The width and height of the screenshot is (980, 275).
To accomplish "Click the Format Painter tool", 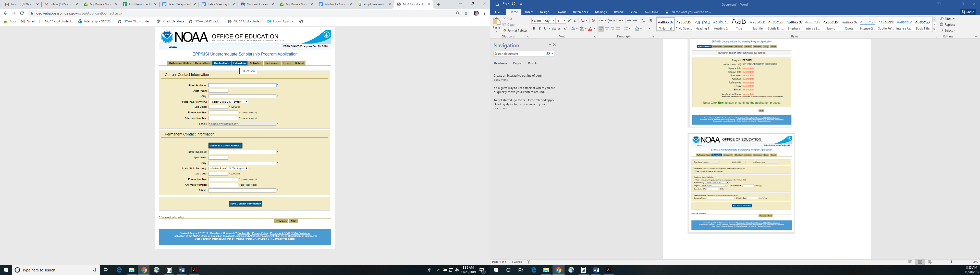I will click(515, 30).
